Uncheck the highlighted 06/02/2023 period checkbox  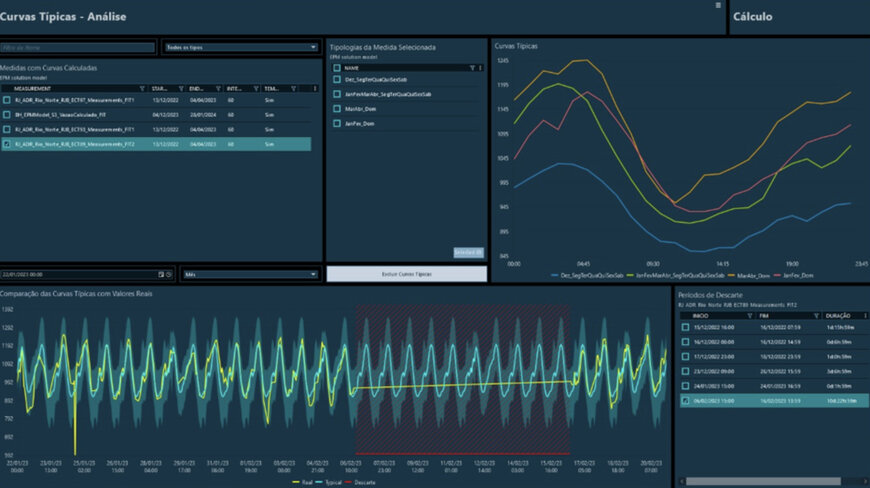pyautogui.click(x=686, y=400)
